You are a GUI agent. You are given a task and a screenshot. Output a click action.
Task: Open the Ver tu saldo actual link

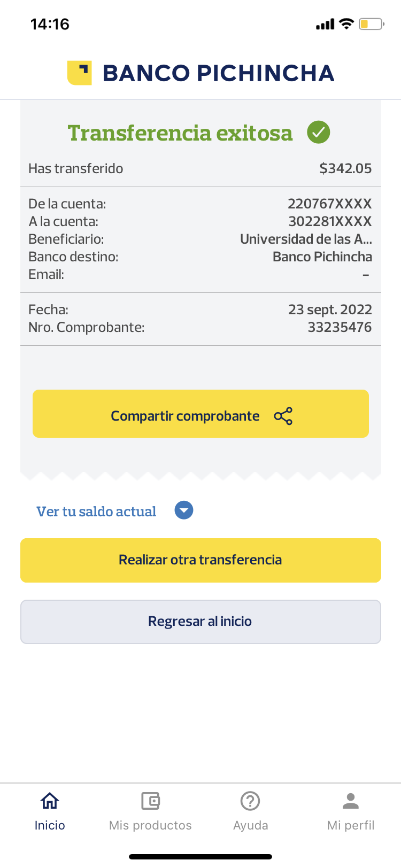(x=96, y=511)
